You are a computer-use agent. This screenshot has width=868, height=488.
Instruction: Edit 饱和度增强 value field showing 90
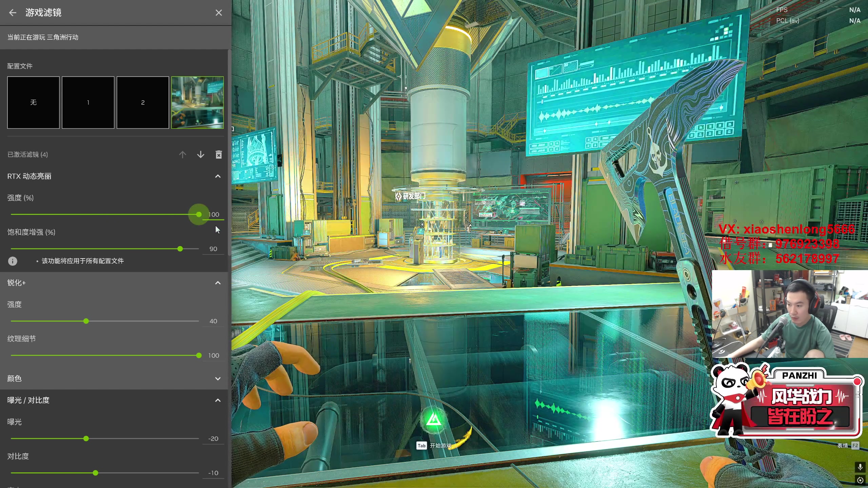213,249
